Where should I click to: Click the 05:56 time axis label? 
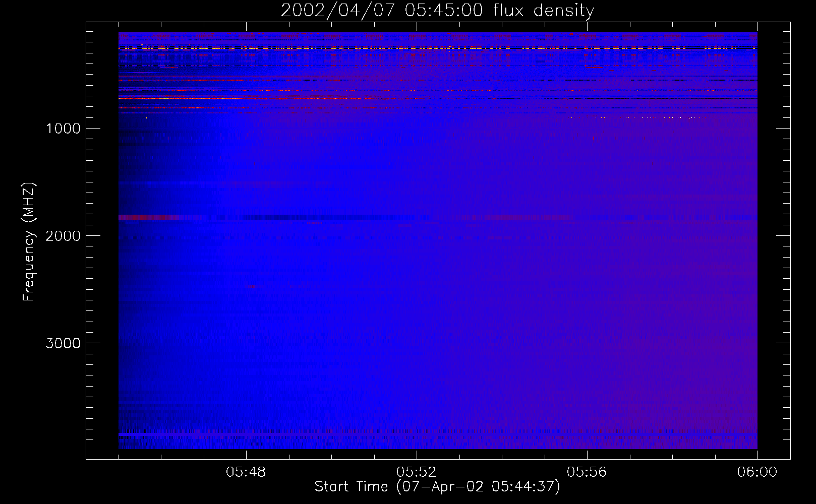(587, 472)
